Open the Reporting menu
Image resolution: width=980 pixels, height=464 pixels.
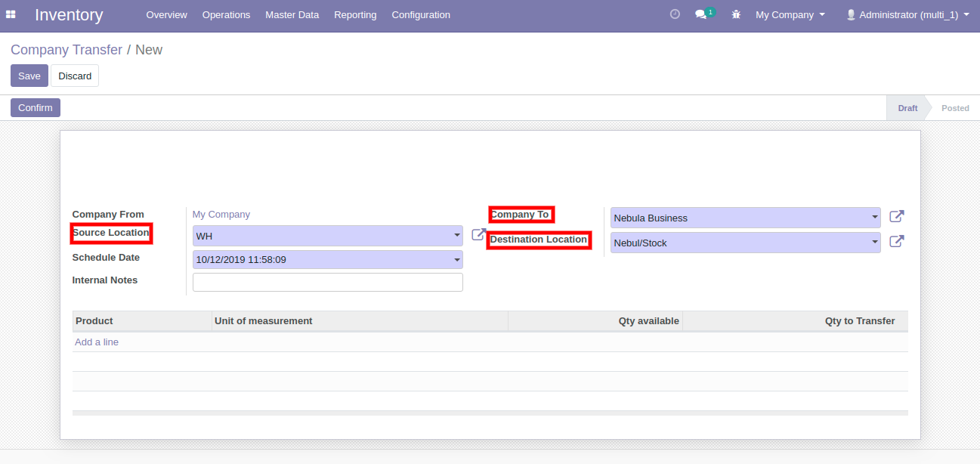coord(355,14)
